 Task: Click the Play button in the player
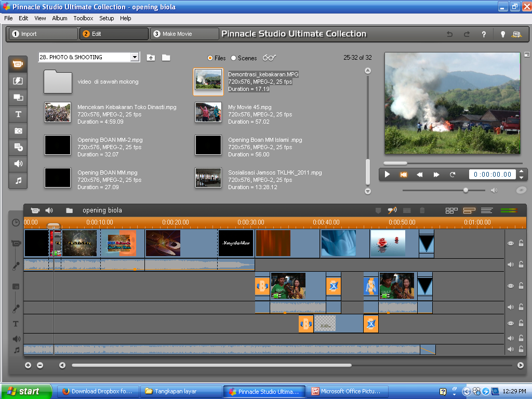click(x=387, y=175)
